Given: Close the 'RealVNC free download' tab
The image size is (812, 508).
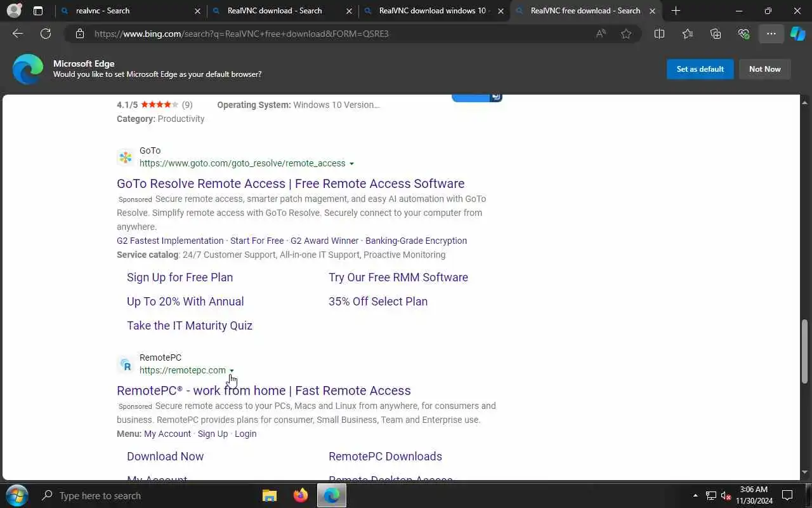Looking at the screenshot, I should click(x=652, y=11).
